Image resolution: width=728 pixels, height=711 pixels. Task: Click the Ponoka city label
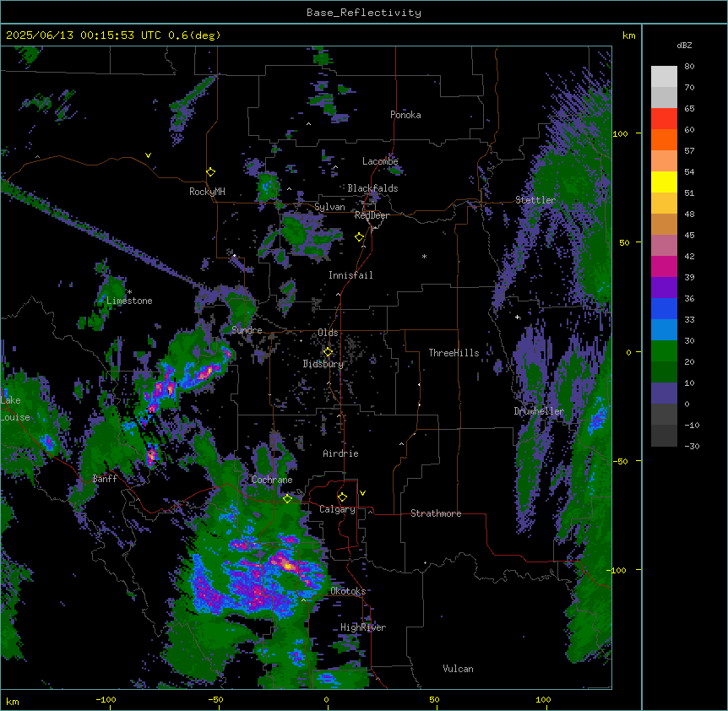coord(405,115)
